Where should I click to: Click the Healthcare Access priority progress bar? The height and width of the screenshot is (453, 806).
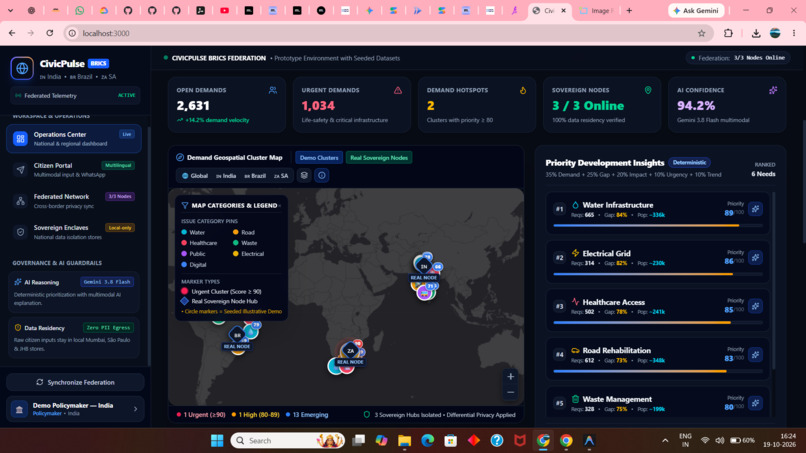click(x=657, y=322)
